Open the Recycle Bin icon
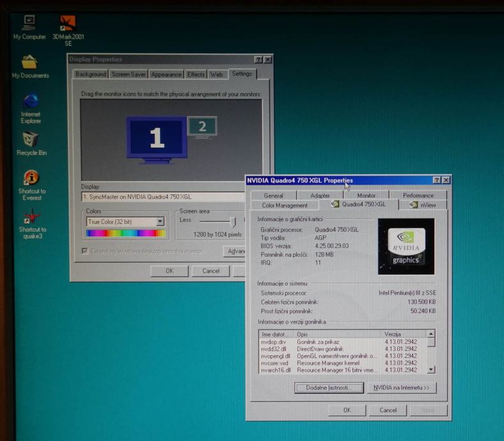The width and height of the screenshot is (504, 441). 31,140
